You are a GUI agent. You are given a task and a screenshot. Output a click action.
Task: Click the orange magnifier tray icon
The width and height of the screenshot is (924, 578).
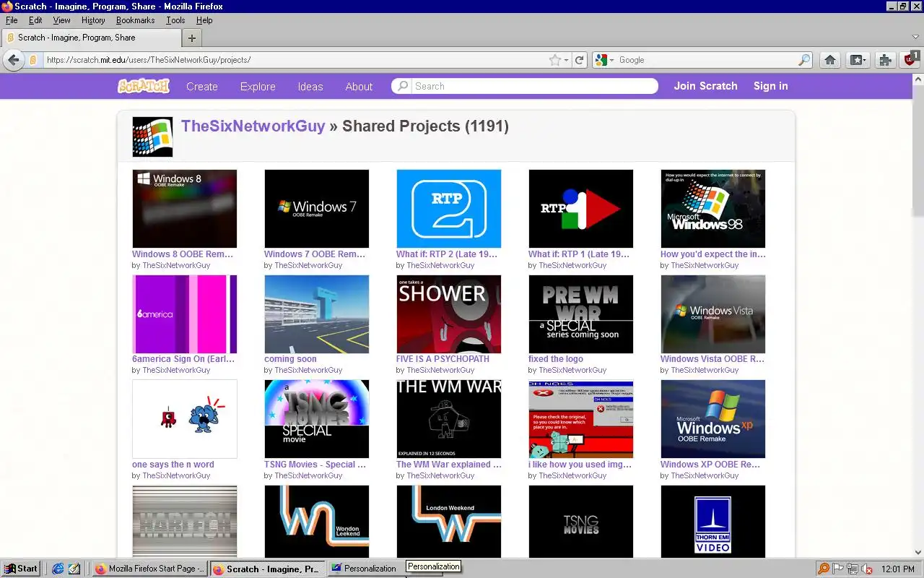[x=824, y=569]
